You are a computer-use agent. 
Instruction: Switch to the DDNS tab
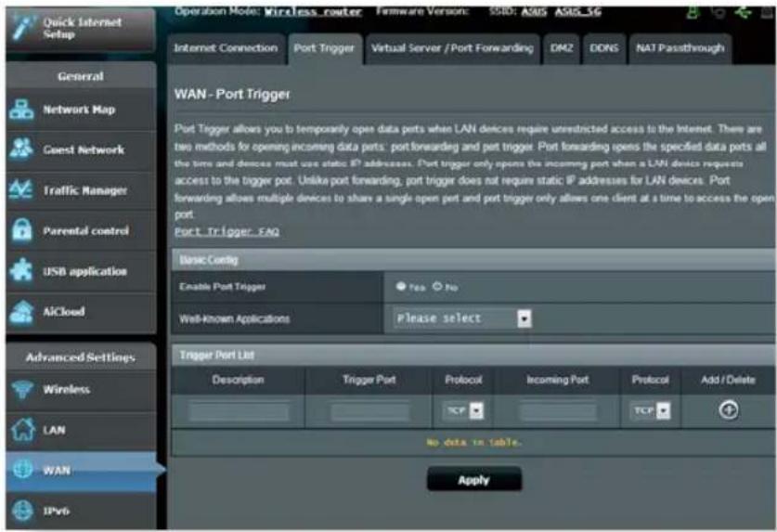click(604, 48)
